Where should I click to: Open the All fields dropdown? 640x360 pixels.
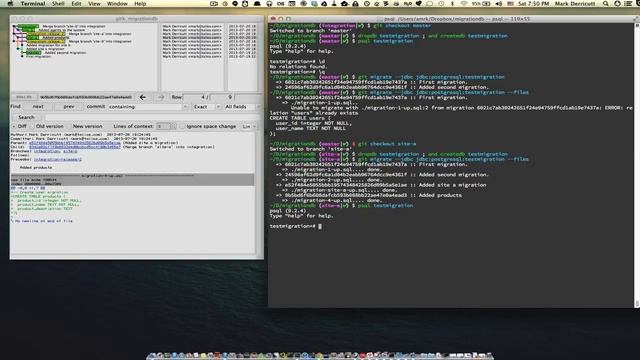click(242, 107)
